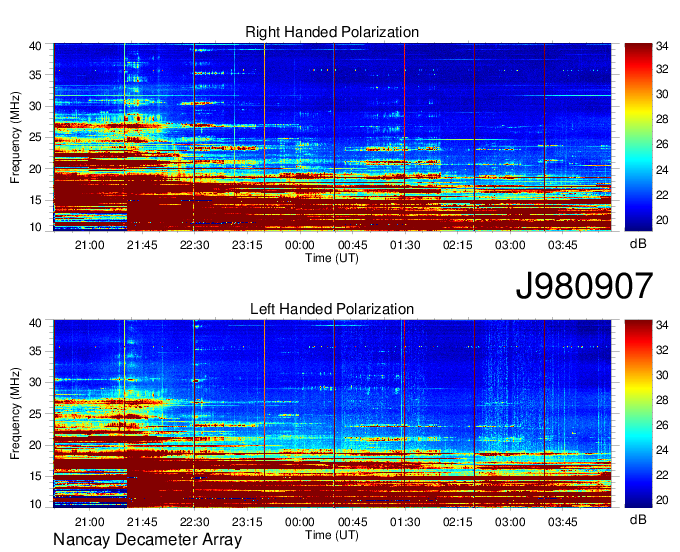Click the "35" frequency tick of Left Handed plot
This screenshot has width=680, height=552.
36,351
